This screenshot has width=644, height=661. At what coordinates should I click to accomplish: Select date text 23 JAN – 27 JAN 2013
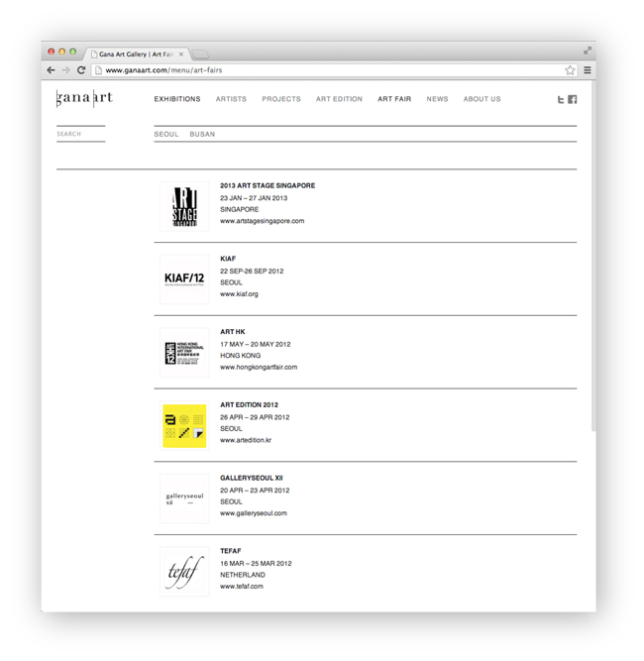pos(254,198)
